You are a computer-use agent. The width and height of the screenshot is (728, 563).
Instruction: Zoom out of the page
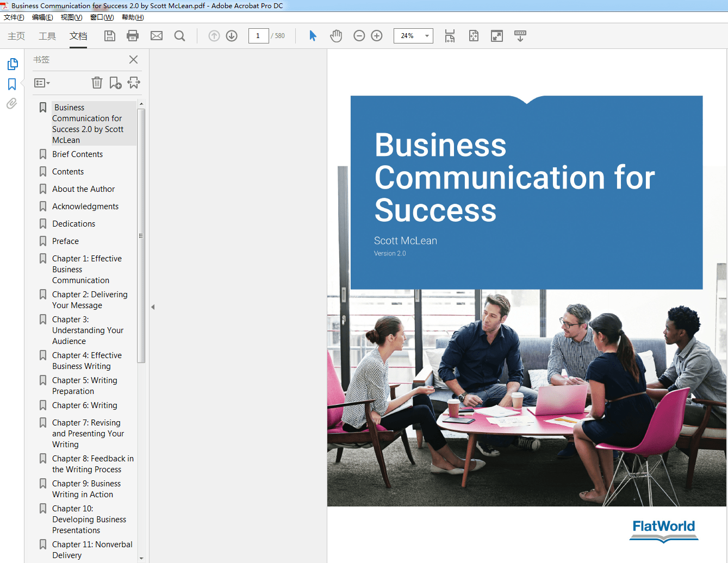(x=359, y=36)
